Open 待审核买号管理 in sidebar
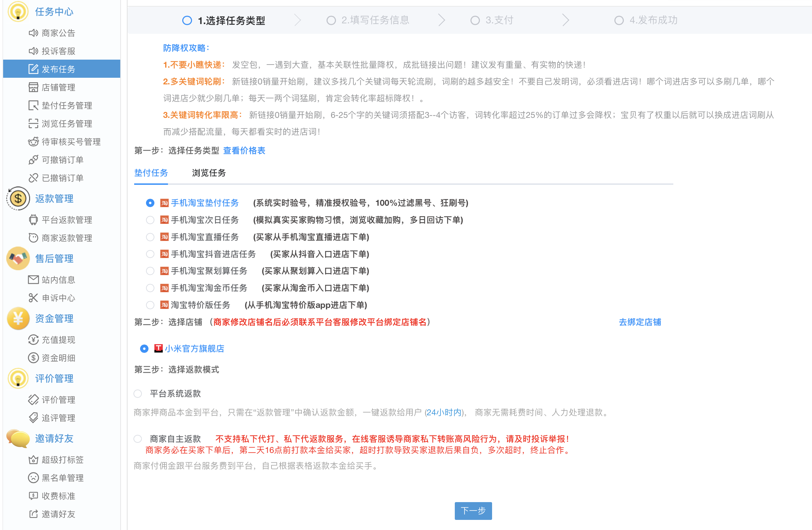Image resolution: width=812 pixels, height=530 pixels. tap(62, 142)
